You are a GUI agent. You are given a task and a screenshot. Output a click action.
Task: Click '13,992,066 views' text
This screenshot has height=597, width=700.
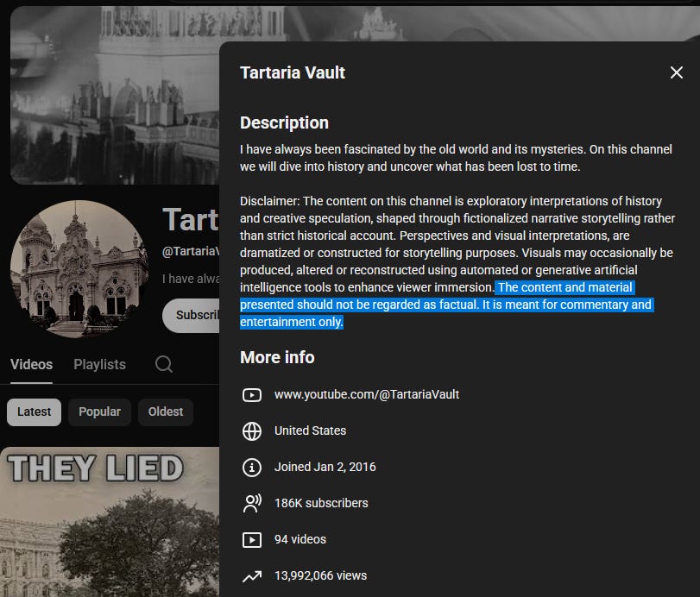click(x=320, y=575)
